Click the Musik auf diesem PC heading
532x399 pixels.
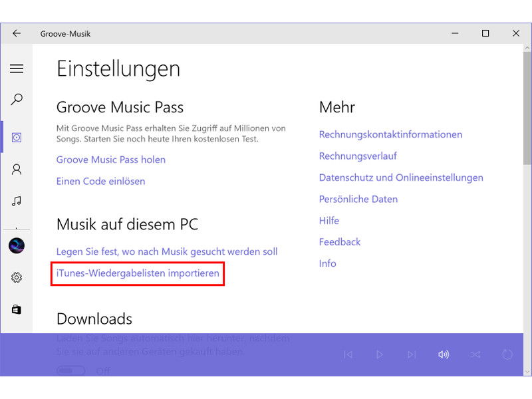[127, 225]
